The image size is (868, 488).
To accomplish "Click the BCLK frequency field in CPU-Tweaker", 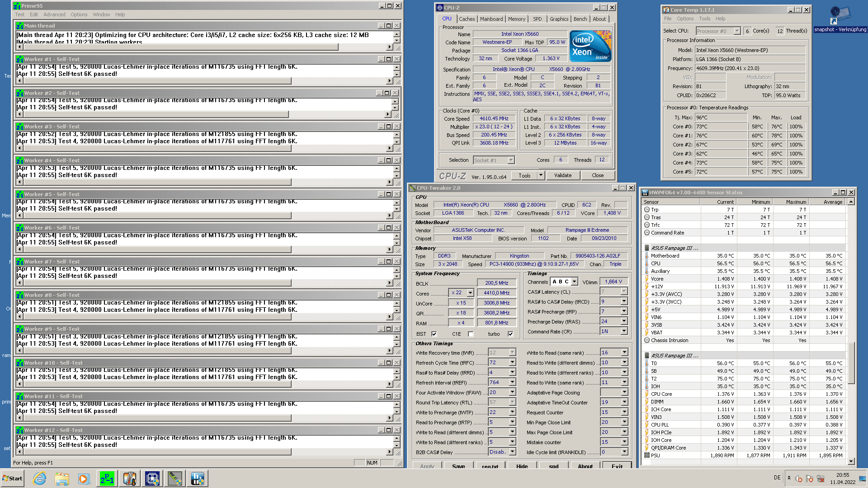I will [497, 283].
